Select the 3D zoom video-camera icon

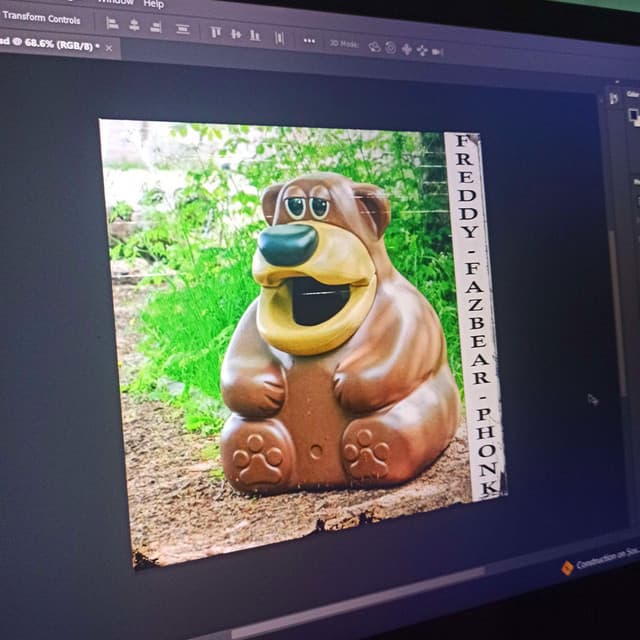tap(438, 52)
